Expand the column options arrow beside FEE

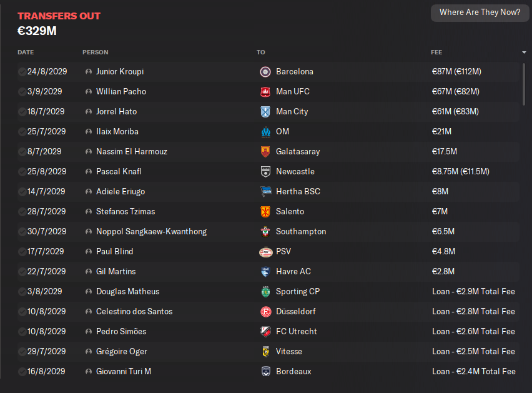(x=524, y=52)
